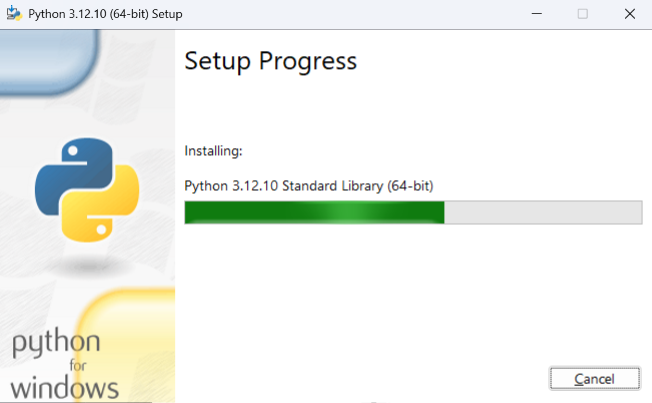Click the small "for" text in the sidebar branding
The image size is (652, 403).
point(78,365)
